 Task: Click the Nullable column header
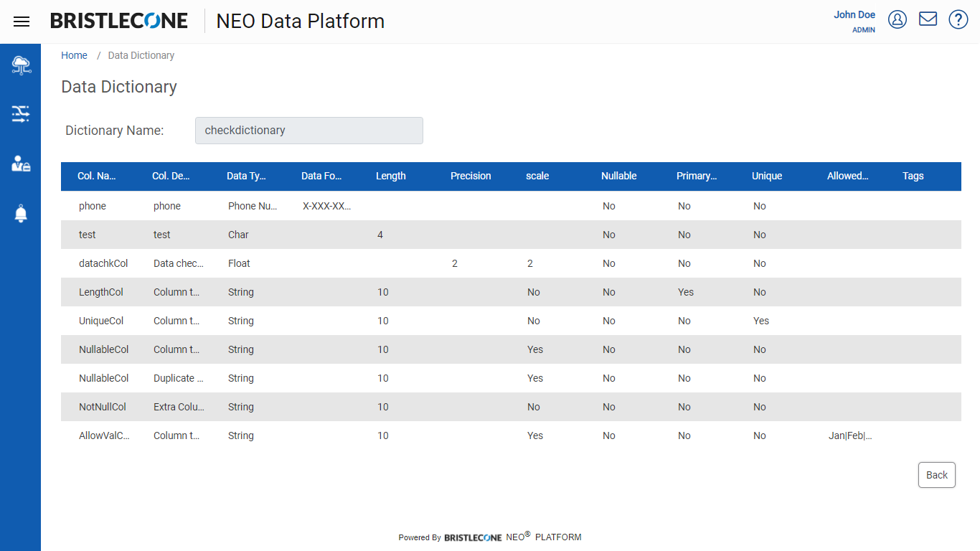click(x=619, y=176)
